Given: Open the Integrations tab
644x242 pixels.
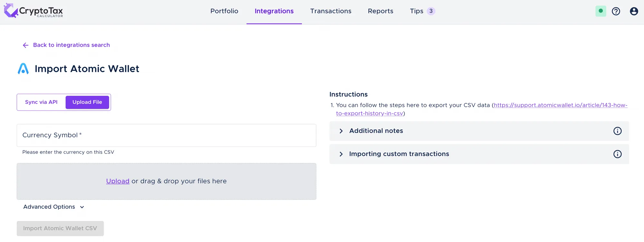Looking at the screenshot, I should [274, 11].
